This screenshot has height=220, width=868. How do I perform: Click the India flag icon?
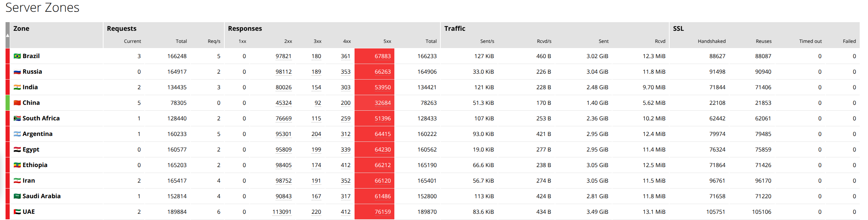[x=17, y=87]
